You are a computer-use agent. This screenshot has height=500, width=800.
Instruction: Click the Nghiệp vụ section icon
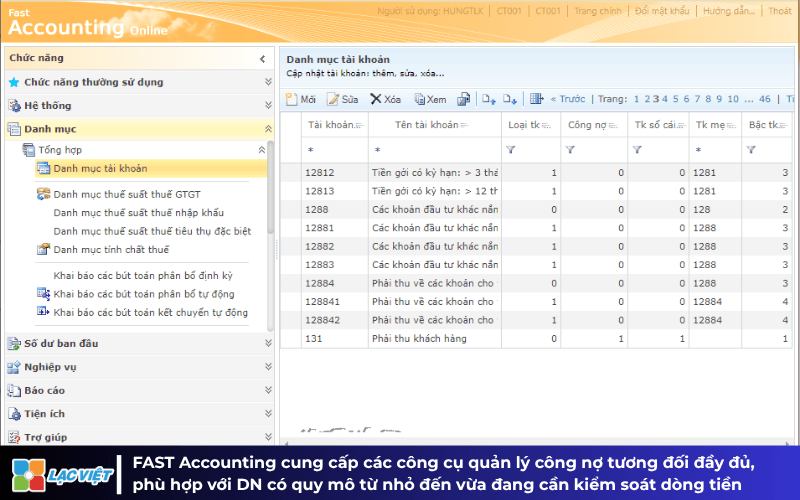click(x=14, y=367)
